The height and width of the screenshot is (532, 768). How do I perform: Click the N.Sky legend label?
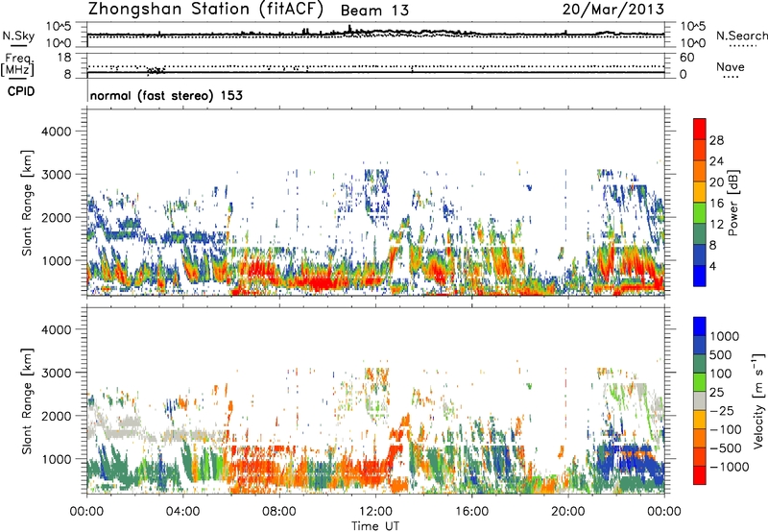pyautogui.click(x=18, y=36)
